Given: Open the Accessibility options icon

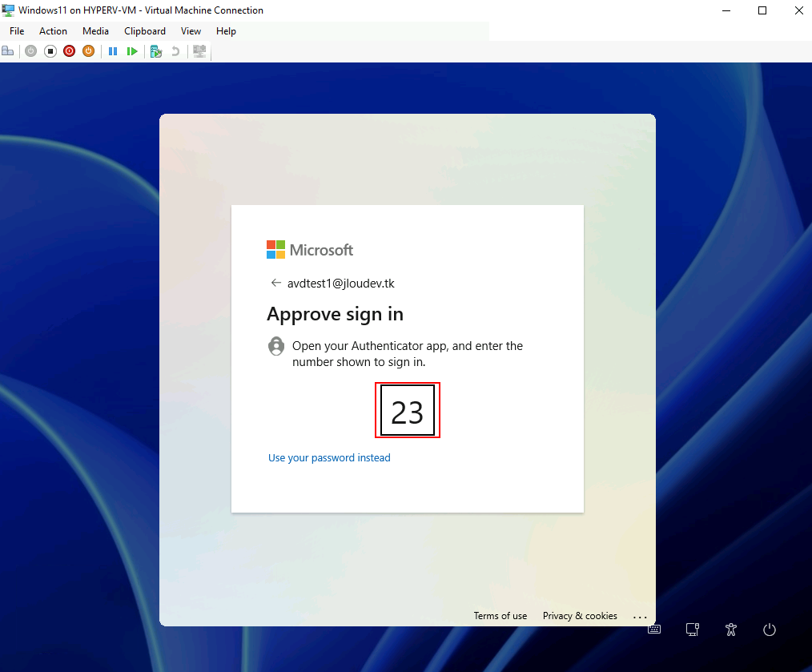Looking at the screenshot, I should 730,630.
